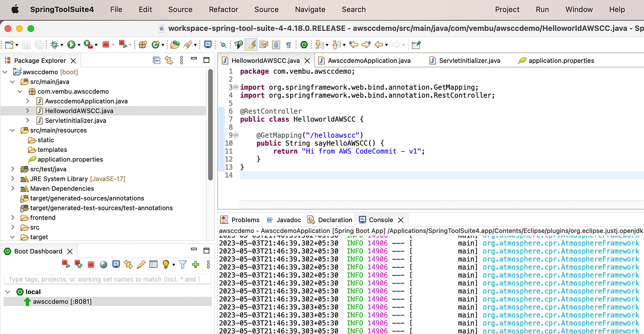The image size is (644, 334).
Task: Click the Search flashlight icon in toolbar
Action: coord(188,44)
